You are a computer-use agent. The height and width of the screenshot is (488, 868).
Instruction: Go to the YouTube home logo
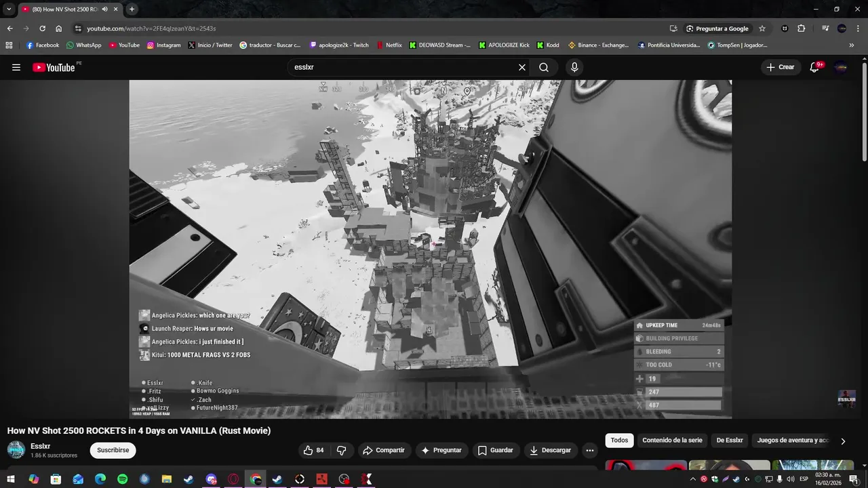[x=54, y=67]
